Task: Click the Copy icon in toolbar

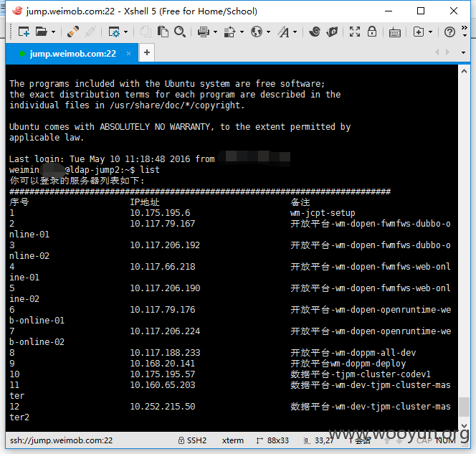Action: 146,32
